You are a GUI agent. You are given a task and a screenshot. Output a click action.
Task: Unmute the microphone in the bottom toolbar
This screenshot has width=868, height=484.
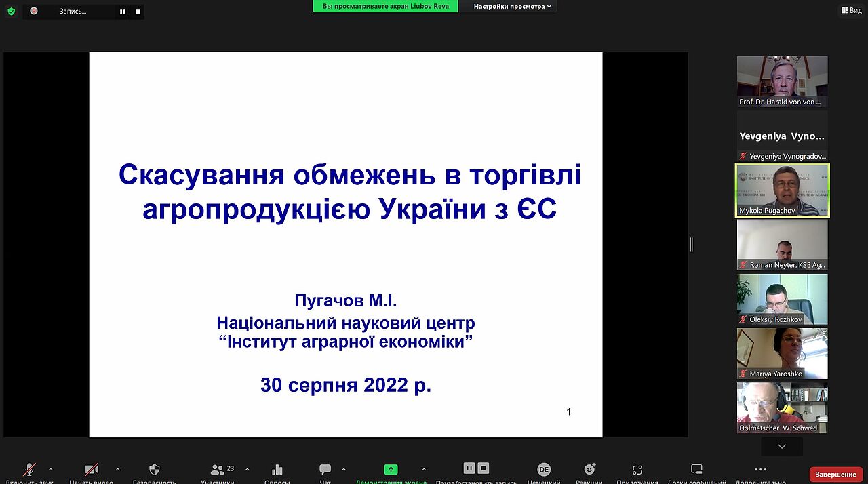click(29, 470)
